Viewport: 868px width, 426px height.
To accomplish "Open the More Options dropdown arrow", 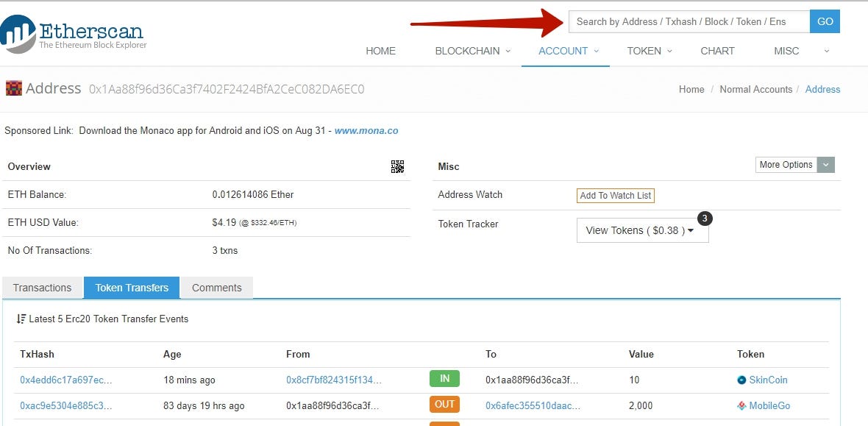I will (826, 165).
